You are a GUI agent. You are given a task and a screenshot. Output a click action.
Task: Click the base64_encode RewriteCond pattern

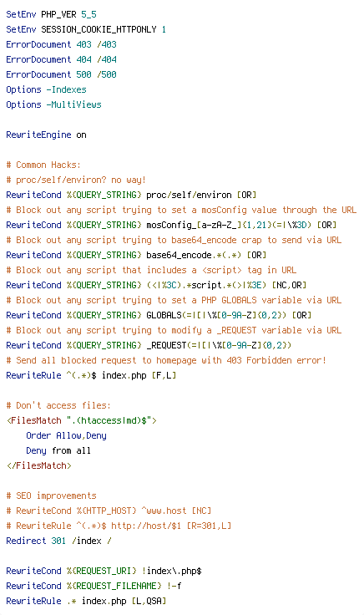[x=194, y=255]
